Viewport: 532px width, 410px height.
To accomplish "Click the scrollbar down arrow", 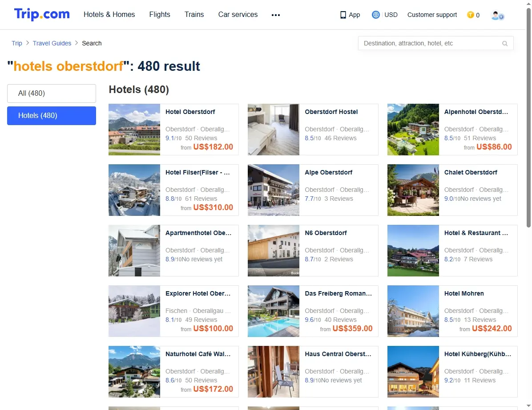I will coord(528,406).
